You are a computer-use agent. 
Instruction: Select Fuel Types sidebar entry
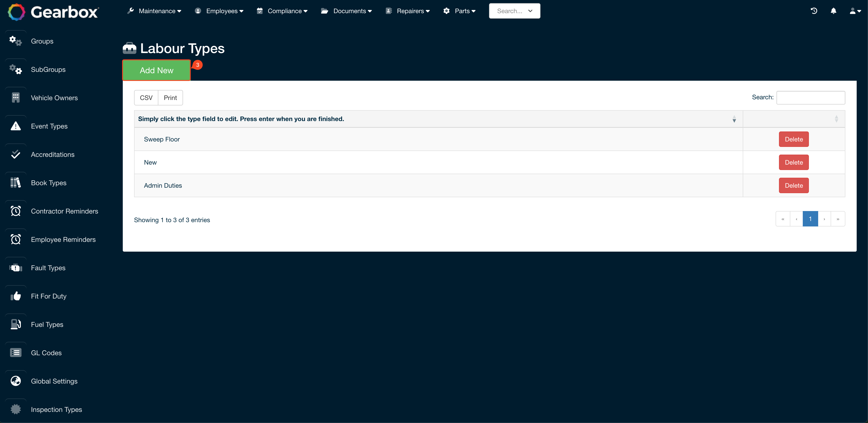pos(47,324)
